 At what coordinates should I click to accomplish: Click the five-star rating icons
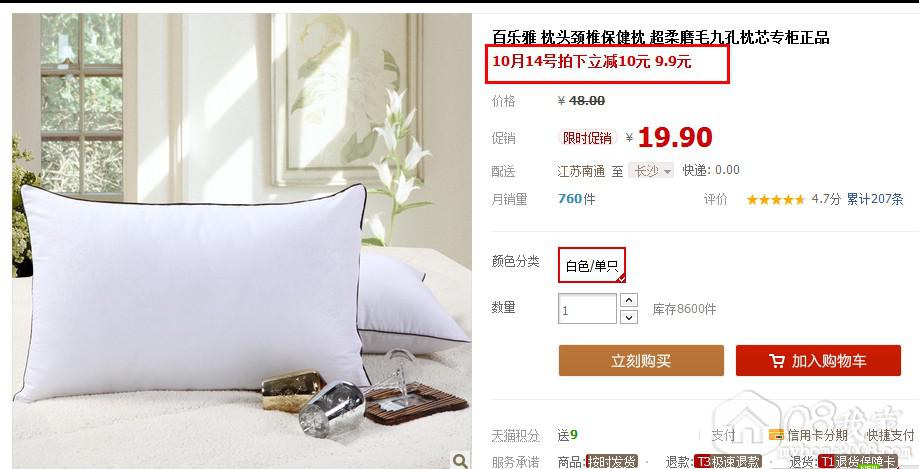pyautogui.click(x=775, y=200)
